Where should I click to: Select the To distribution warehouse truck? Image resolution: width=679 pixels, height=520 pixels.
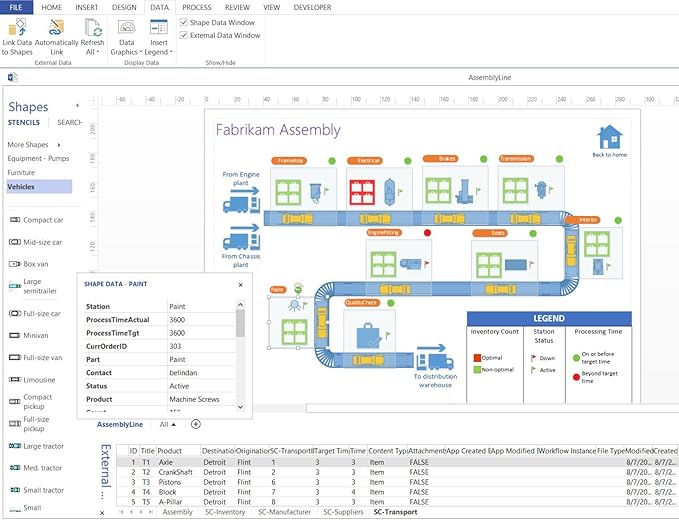click(435, 357)
